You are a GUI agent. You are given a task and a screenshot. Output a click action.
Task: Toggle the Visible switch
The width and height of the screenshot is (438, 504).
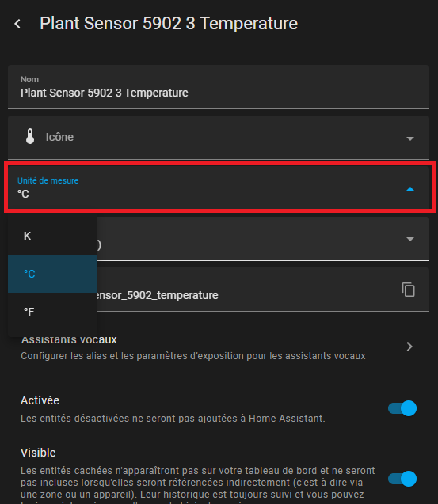[x=402, y=479]
